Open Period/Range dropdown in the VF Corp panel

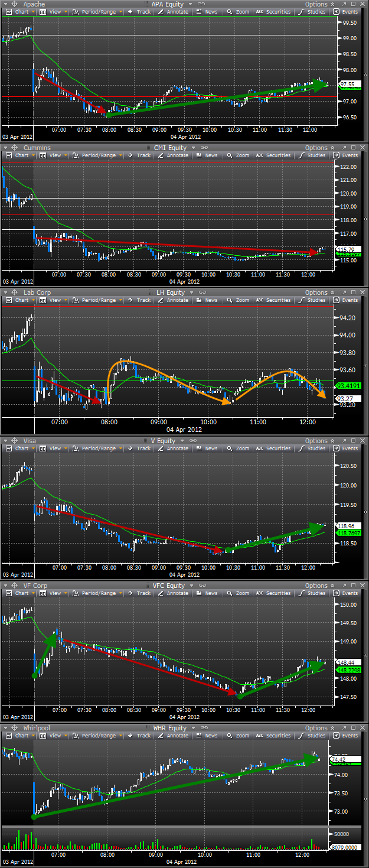point(97,593)
